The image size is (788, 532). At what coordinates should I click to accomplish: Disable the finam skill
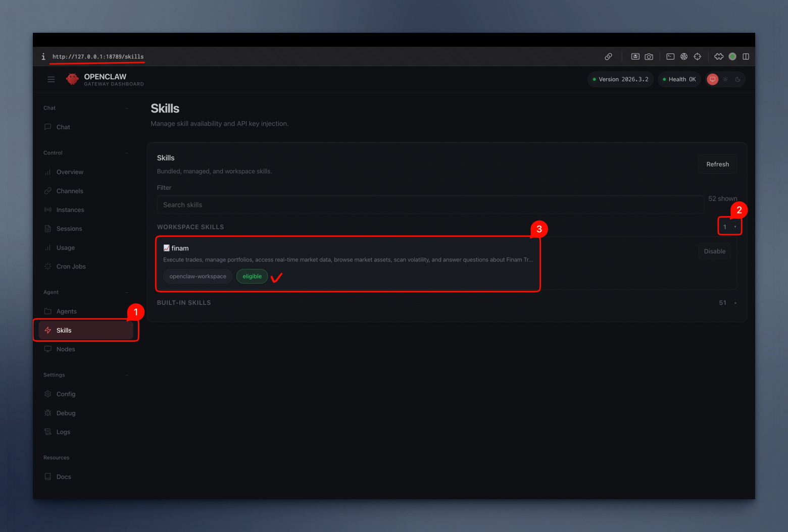click(x=714, y=251)
